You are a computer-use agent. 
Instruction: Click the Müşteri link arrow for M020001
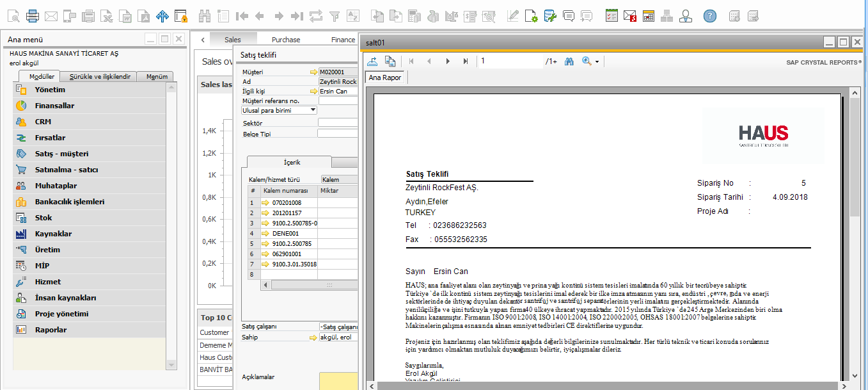pyautogui.click(x=313, y=72)
